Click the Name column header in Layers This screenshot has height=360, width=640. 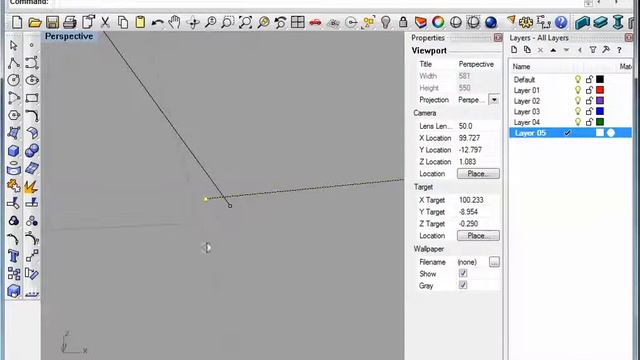coord(521,66)
